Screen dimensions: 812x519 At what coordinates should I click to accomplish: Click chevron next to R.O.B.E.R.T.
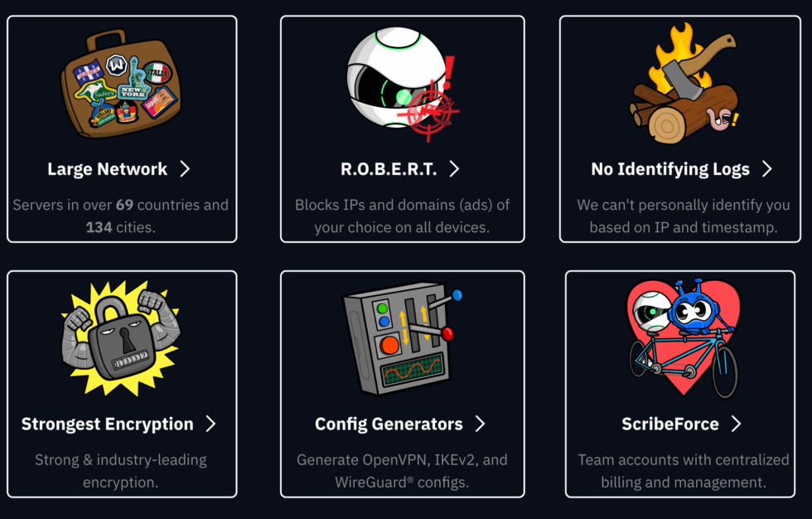(x=454, y=169)
